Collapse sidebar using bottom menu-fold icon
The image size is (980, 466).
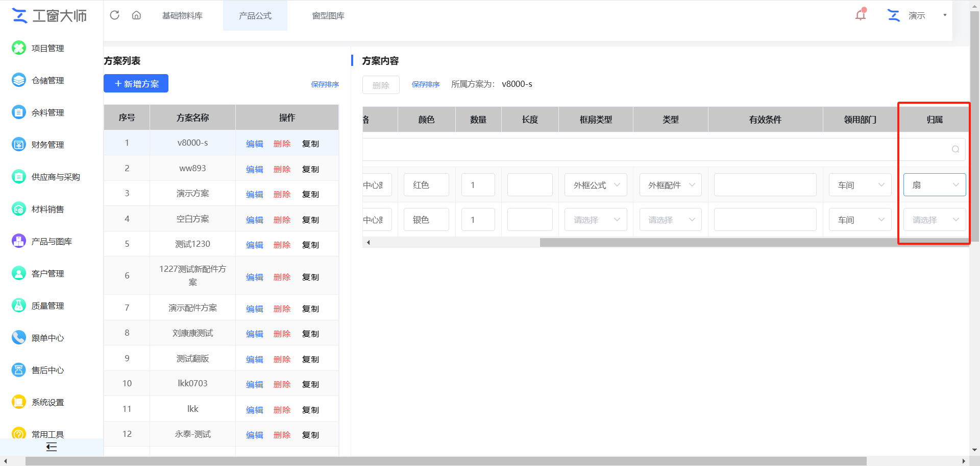[52, 447]
